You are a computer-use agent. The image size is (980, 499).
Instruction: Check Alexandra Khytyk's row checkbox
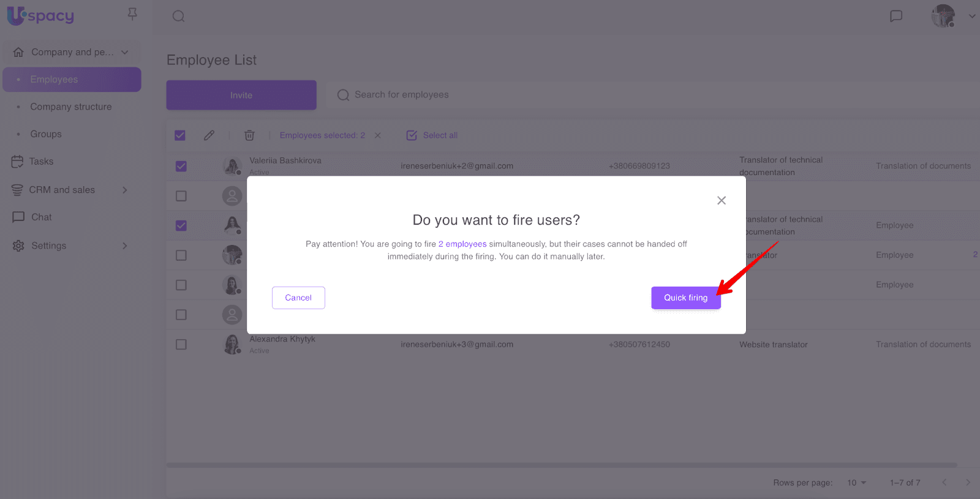click(181, 345)
